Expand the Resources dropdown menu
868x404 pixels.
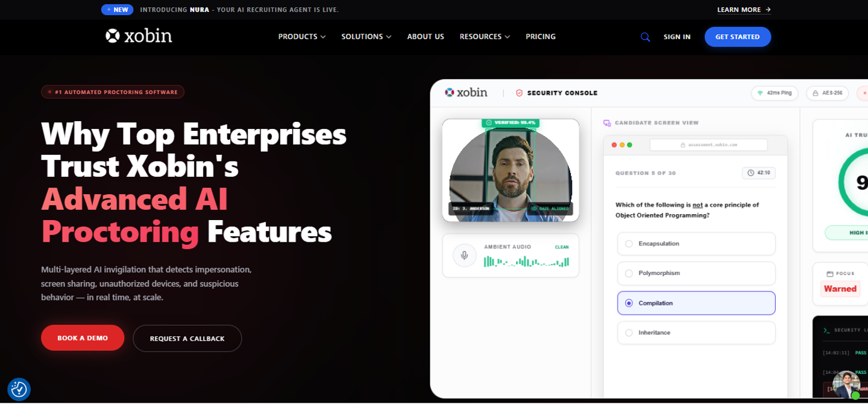(x=485, y=37)
